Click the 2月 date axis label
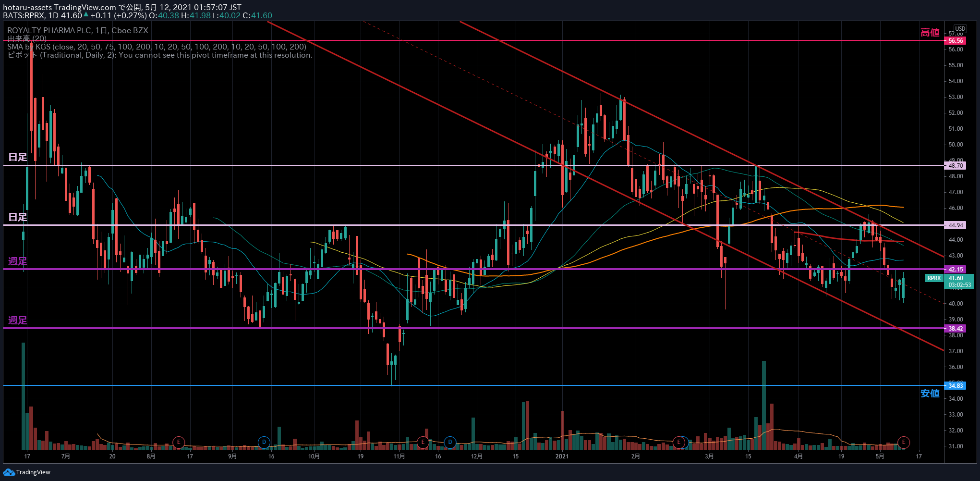 pyautogui.click(x=636, y=456)
